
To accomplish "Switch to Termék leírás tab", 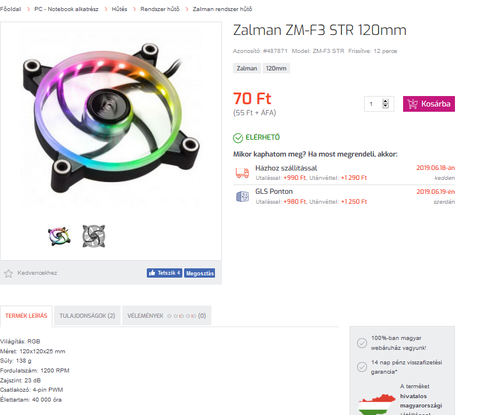I will coord(26,316).
